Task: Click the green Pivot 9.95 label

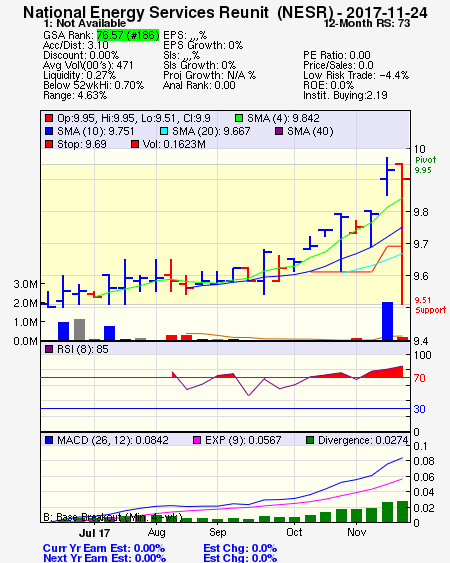Action: click(425, 165)
